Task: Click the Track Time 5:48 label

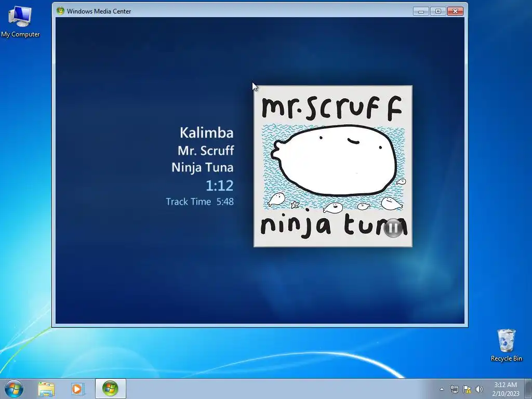Action: click(199, 202)
